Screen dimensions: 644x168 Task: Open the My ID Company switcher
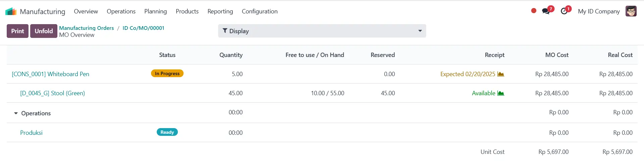point(599,11)
